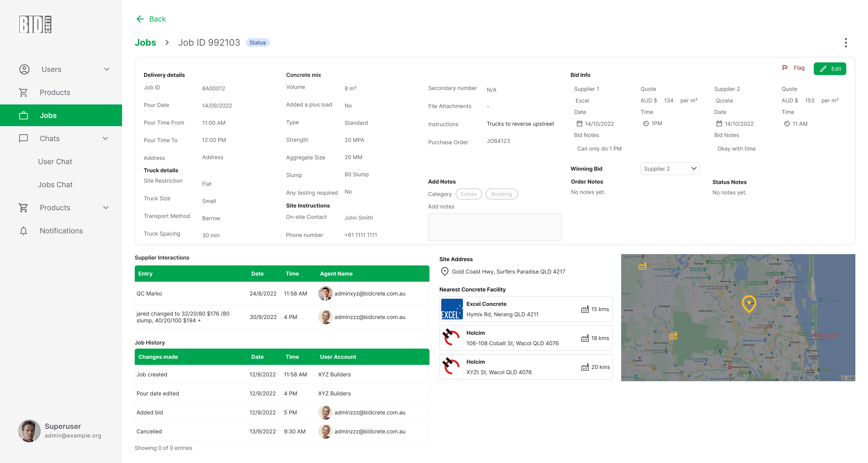Click the site address location pin icon
The width and height of the screenshot is (868, 463).
(x=445, y=272)
